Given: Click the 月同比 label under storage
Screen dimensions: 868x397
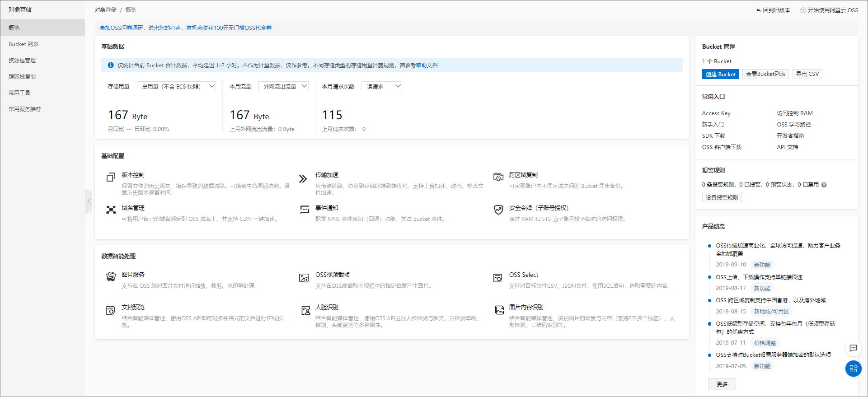Looking at the screenshot, I should [x=116, y=129].
